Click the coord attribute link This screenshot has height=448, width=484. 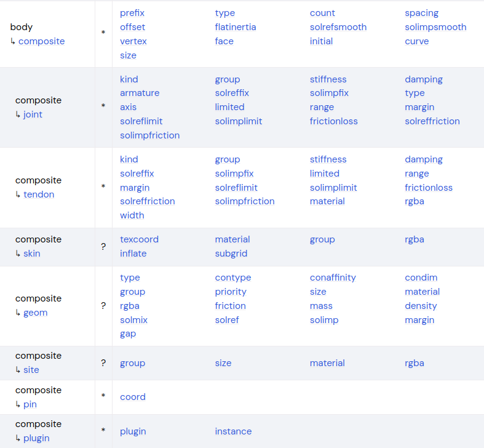tap(133, 397)
